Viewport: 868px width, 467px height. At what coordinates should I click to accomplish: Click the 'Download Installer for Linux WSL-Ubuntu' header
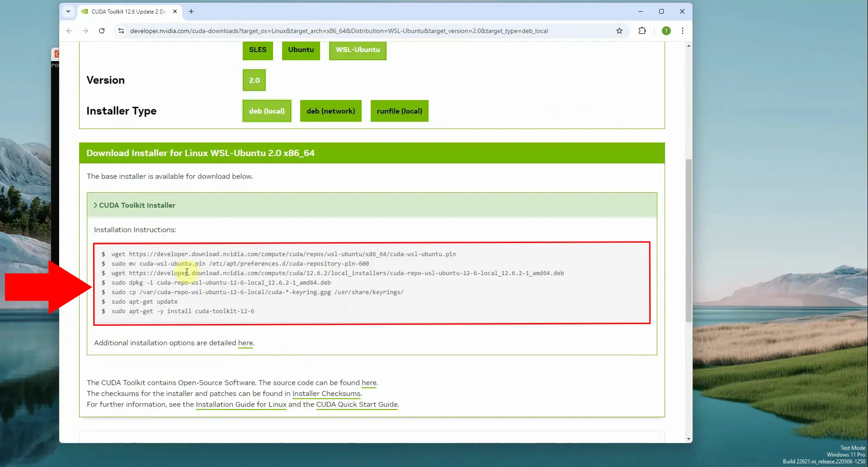pyautogui.click(x=200, y=153)
